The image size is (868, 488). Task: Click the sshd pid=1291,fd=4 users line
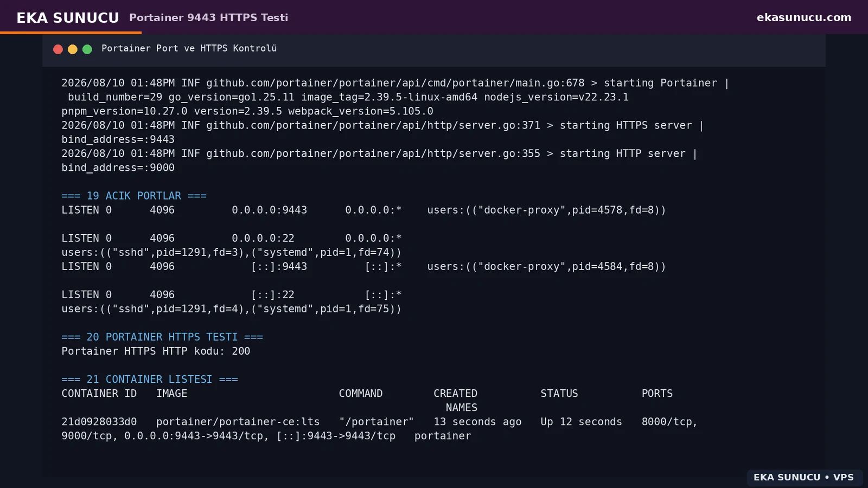click(232, 309)
